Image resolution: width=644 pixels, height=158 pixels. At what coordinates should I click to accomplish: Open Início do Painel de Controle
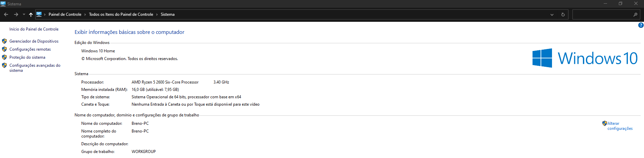(x=34, y=29)
